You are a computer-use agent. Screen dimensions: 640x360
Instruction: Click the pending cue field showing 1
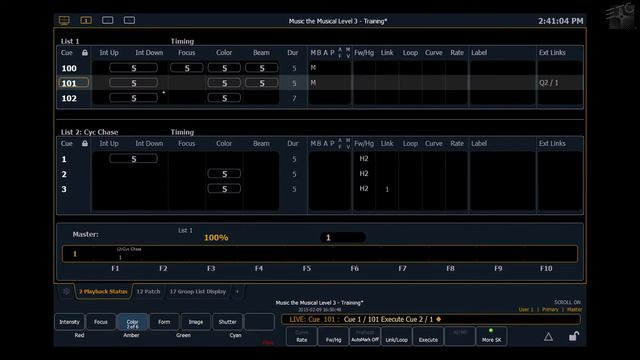click(x=343, y=238)
